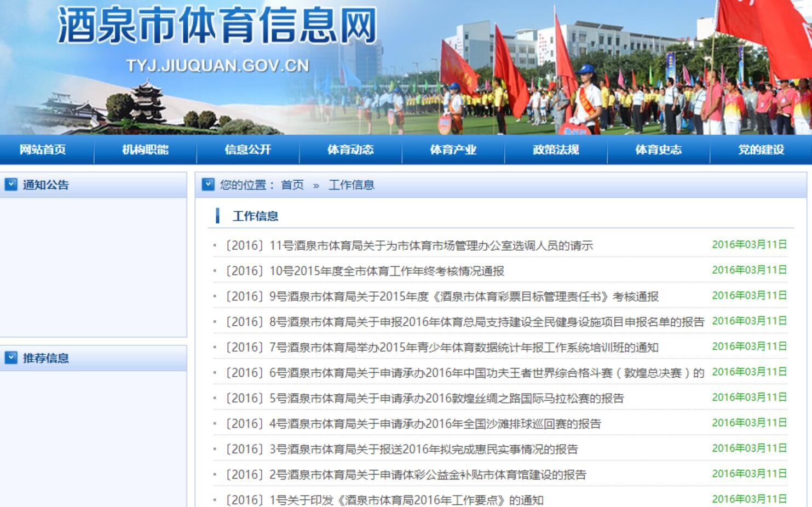
Task: Click the 酒泉市体育信息网 banner title
Action: point(217,26)
